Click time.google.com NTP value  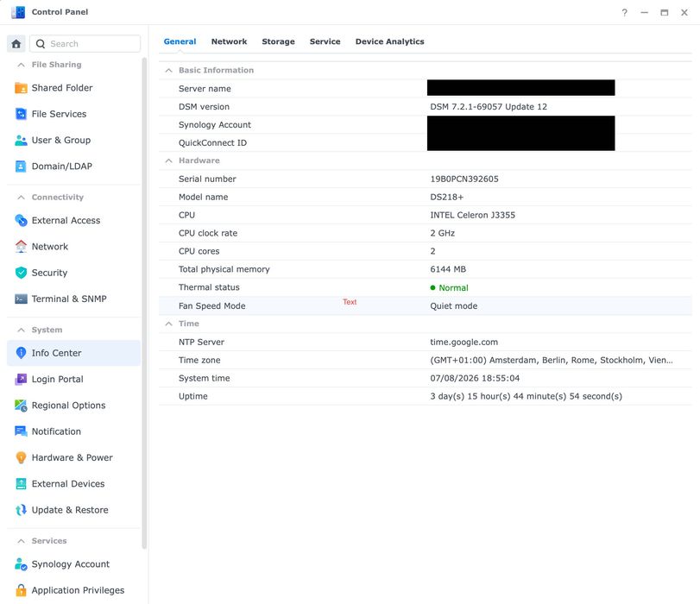pos(464,342)
